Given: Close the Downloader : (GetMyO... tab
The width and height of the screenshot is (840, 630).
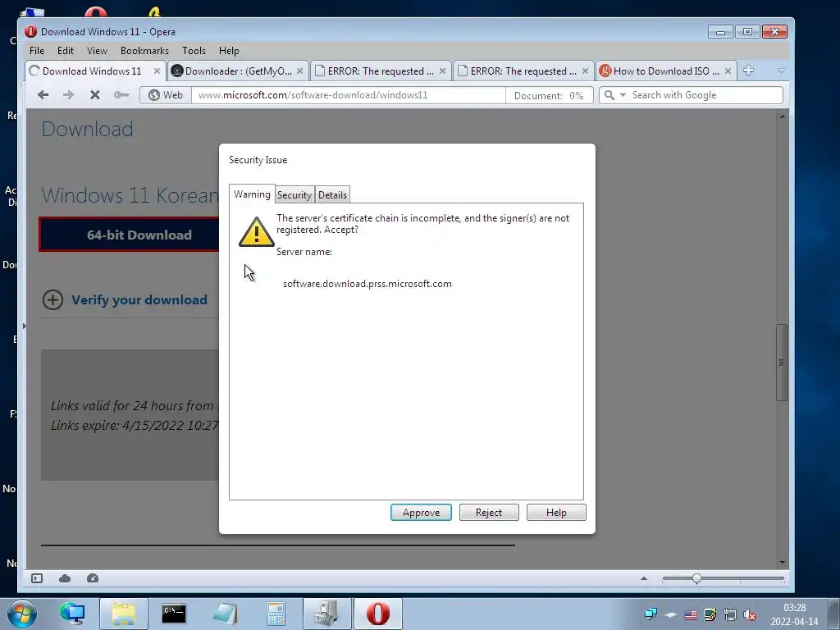Looking at the screenshot, I should click(x=299, y=71).
